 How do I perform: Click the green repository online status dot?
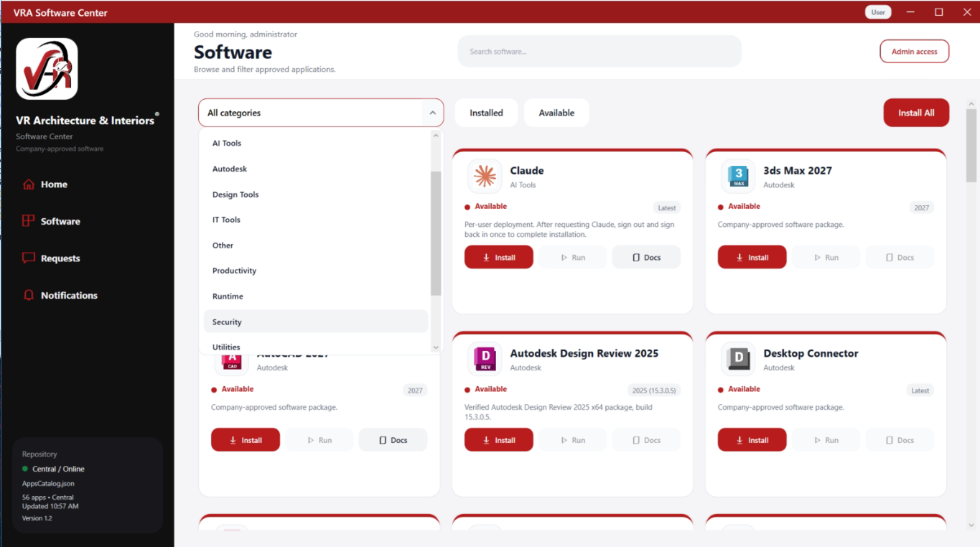pos(26,469)
